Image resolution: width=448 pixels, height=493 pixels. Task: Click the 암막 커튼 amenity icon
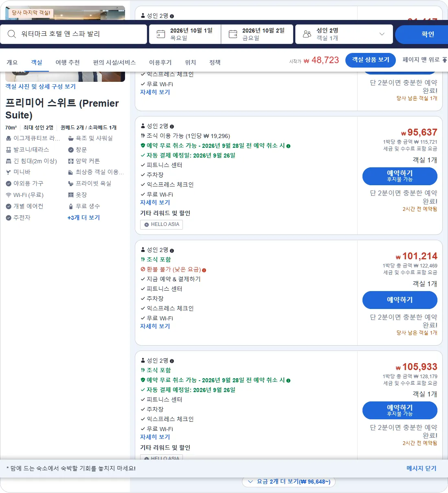(71, 161)
